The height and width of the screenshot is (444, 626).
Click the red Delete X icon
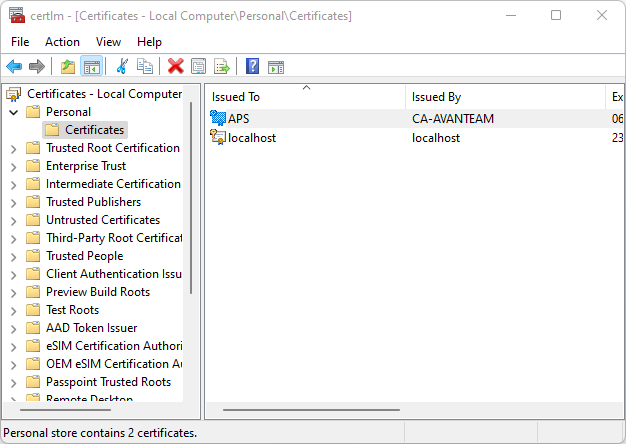[x=175, y=67]
